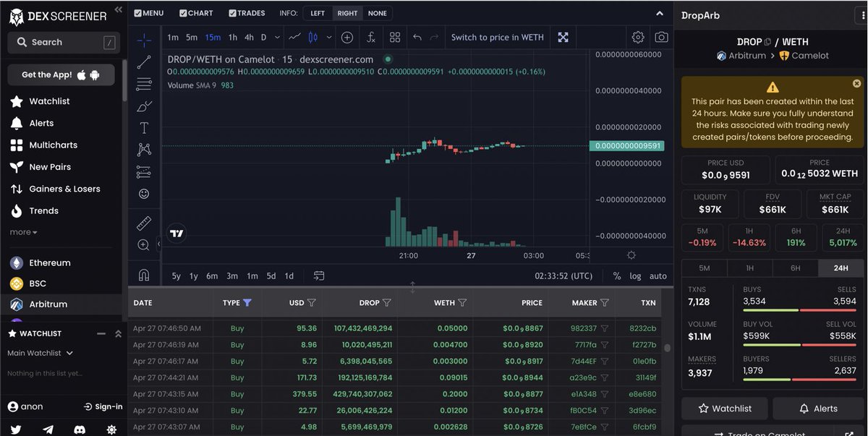868x436 pixels.
Task: Open the Fibonacci retracement tool
Action: click(x=144, y=85)
